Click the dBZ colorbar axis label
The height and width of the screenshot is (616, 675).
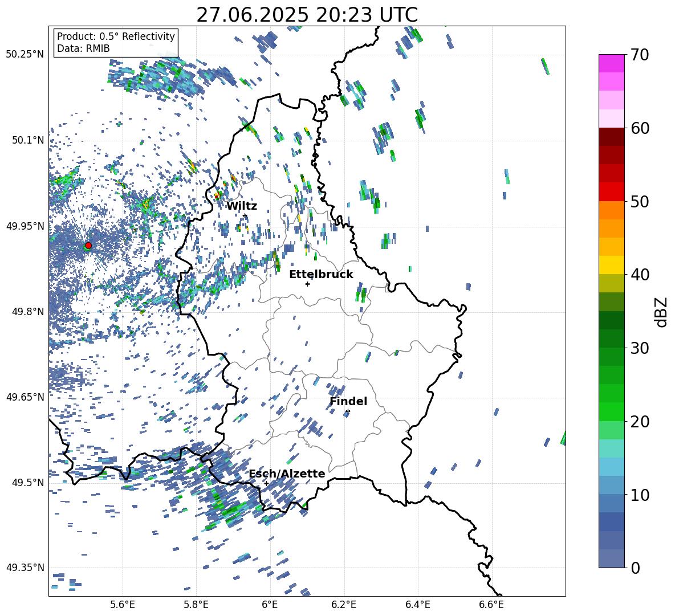click(x=662, y=312)
